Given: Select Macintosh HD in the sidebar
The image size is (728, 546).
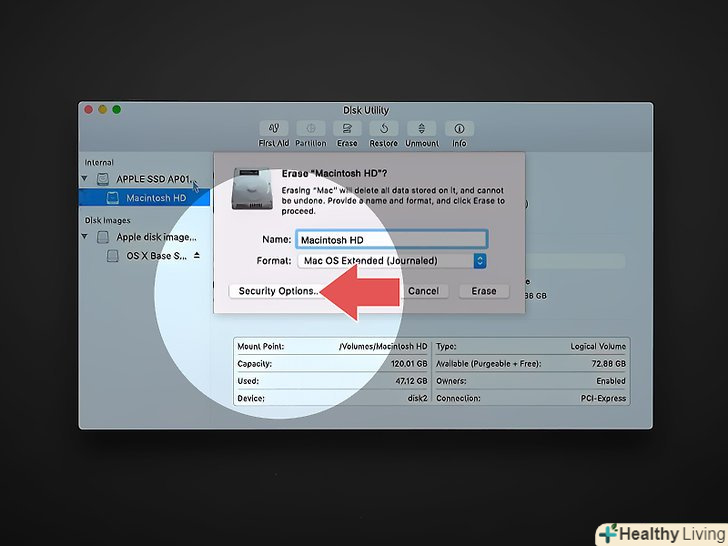Looking at the screenshot, I should coord(144,198).
